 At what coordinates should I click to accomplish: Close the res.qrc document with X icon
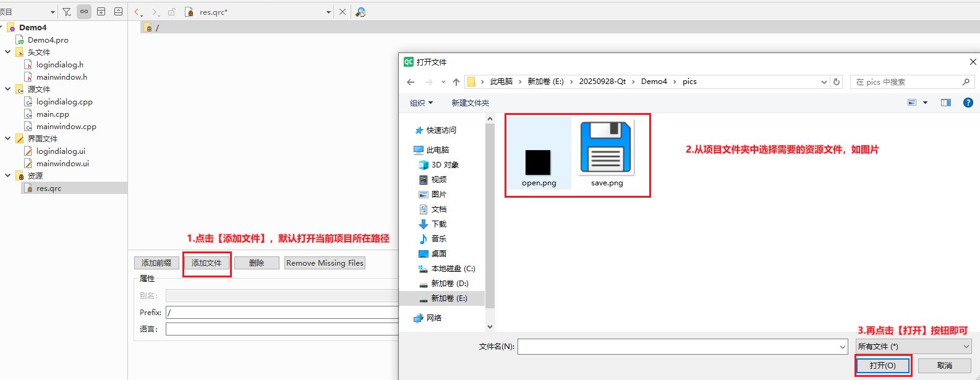(343, 12)
